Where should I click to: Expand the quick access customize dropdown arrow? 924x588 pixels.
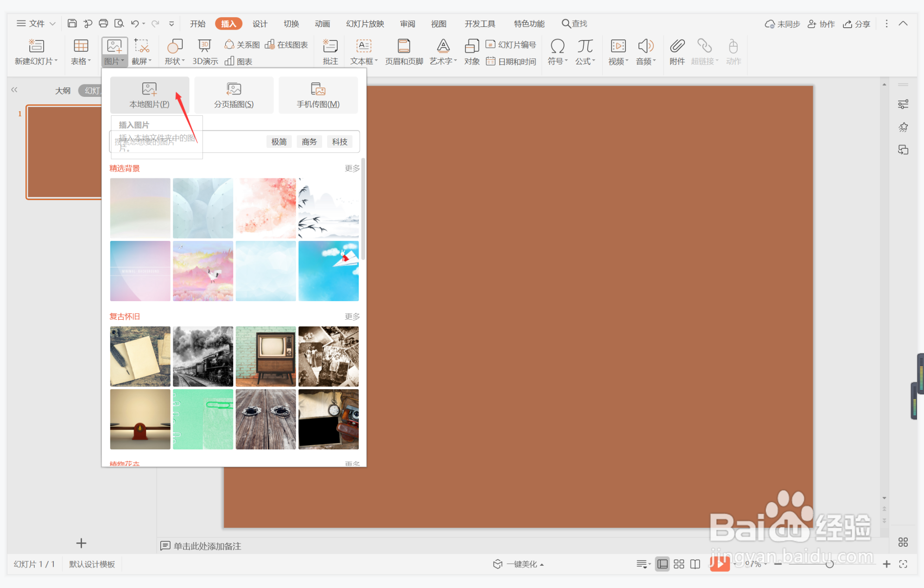[x=171, y=24]
